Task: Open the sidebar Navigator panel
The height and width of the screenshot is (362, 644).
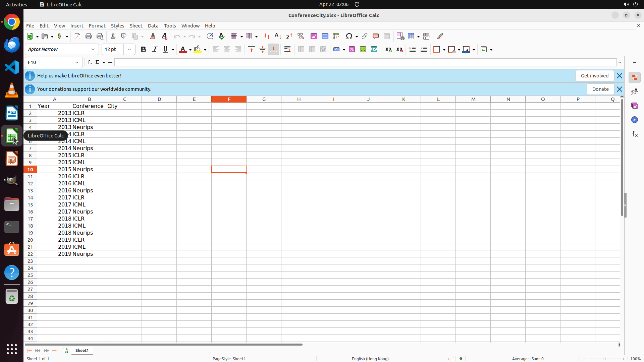Action: coord(635,120)
